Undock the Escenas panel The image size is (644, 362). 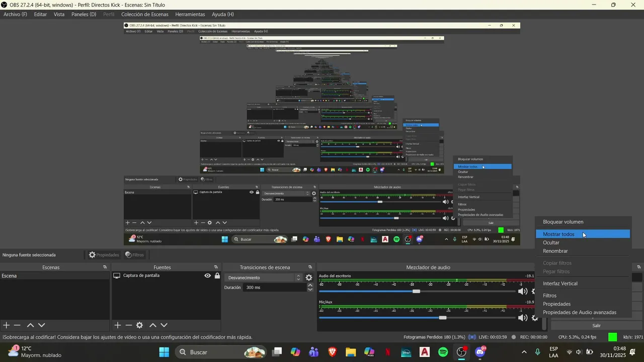[105, 267]
